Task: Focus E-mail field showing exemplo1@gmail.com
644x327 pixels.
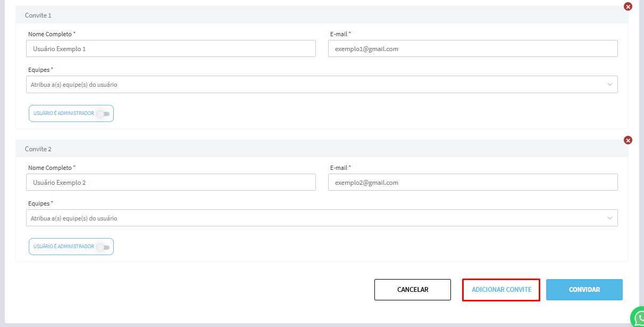Action: (x=473, y=49)
